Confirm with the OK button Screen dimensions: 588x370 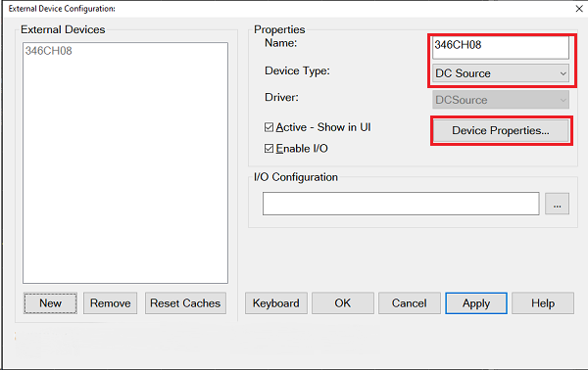343,303
